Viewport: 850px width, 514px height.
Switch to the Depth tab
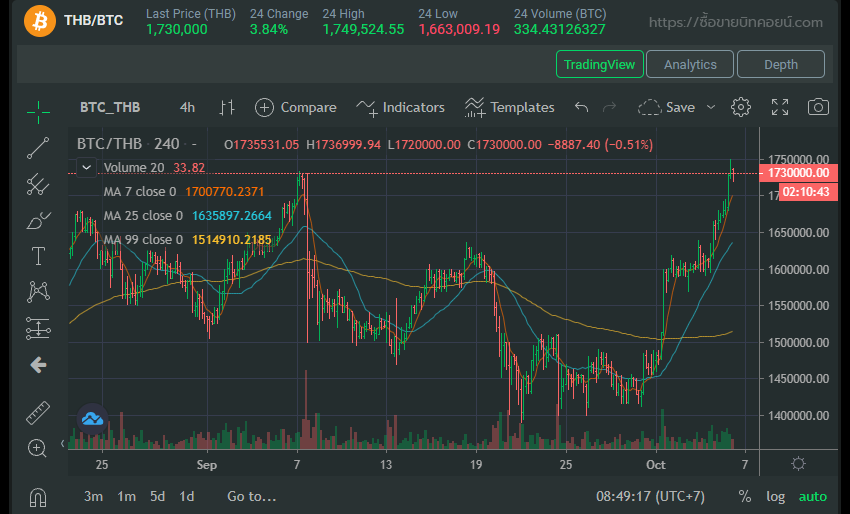[x=781, y=64]
